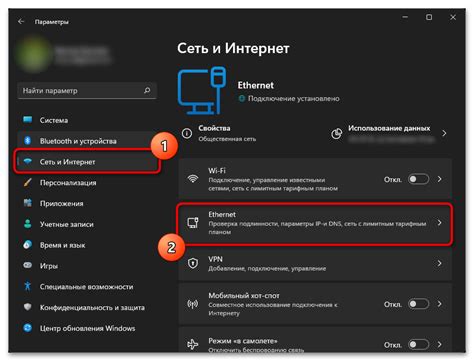
Task: Click the Система monitor icon
Action: pyautogui.click(x=28, y=120)
